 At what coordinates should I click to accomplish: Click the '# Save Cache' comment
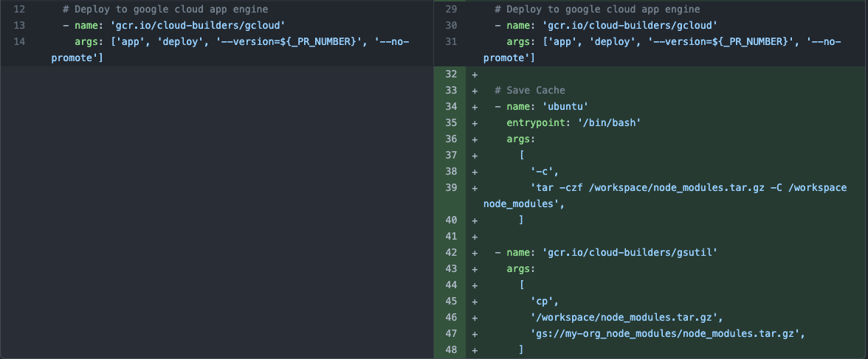click(x=530, y=90)
